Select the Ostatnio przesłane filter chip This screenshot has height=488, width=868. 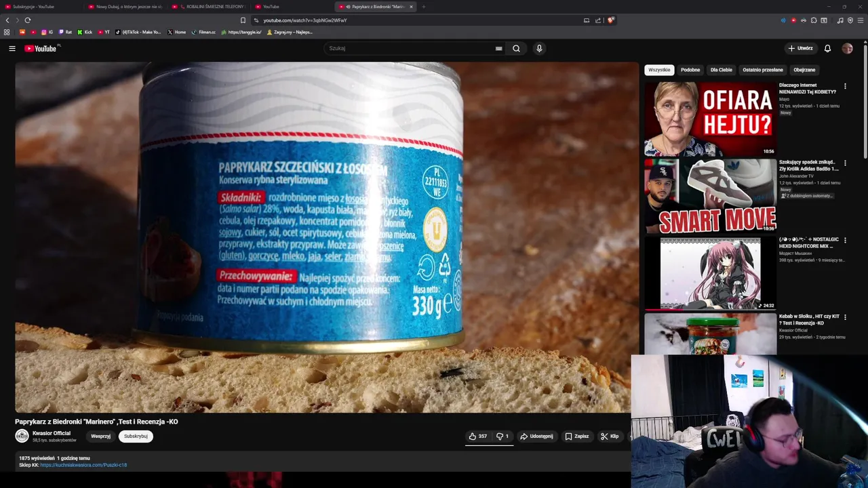click(762, 70)
